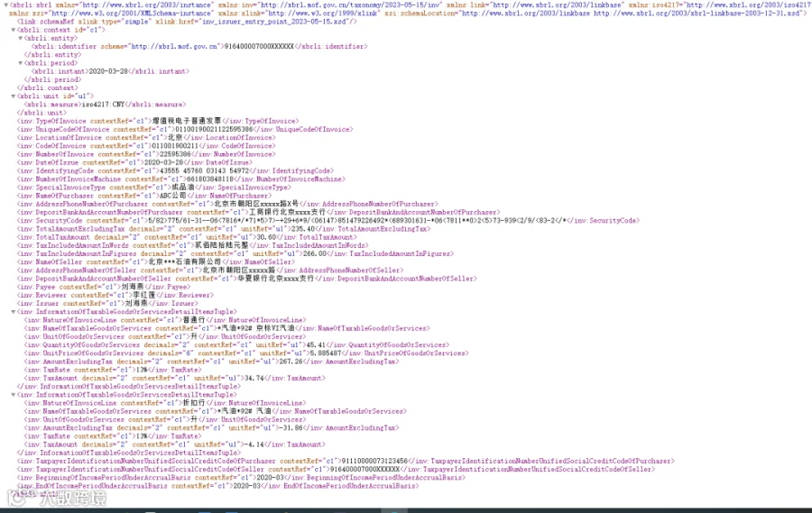Collapse the xbrli:context c1 node
812x513 pixels.
click(13, 30)
